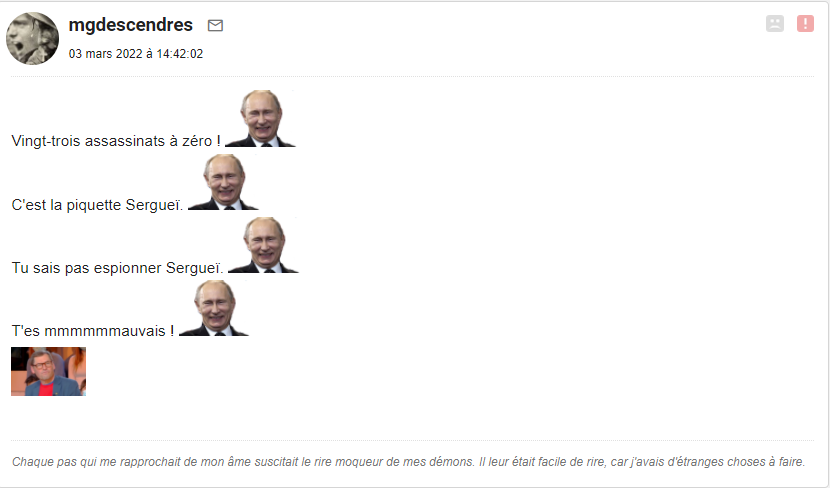Click sticker after "Tu sais pas espionner Sergueï."
Viewport: 830px width, 488px height.
click(263, 245)
